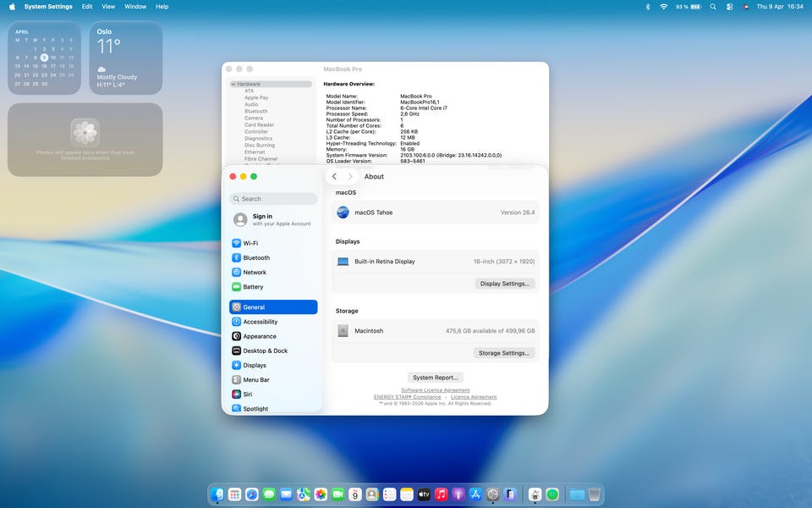Open Finder from the Dock
812x508 pixels.
(217, 494)
